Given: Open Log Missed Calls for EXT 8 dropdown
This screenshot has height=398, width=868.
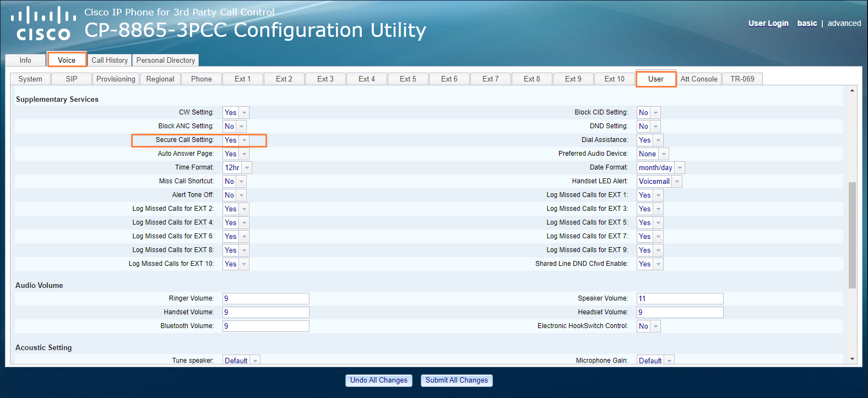Looking at the screenshot, I should [x=236, y=250].
